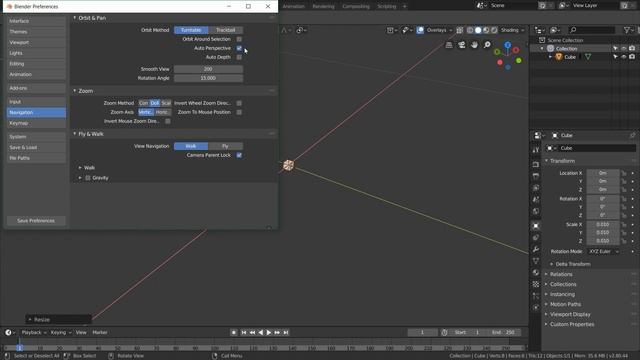Click the Smooth View value field
Viewport: 640px width, 360px height.
pos(209,69)
